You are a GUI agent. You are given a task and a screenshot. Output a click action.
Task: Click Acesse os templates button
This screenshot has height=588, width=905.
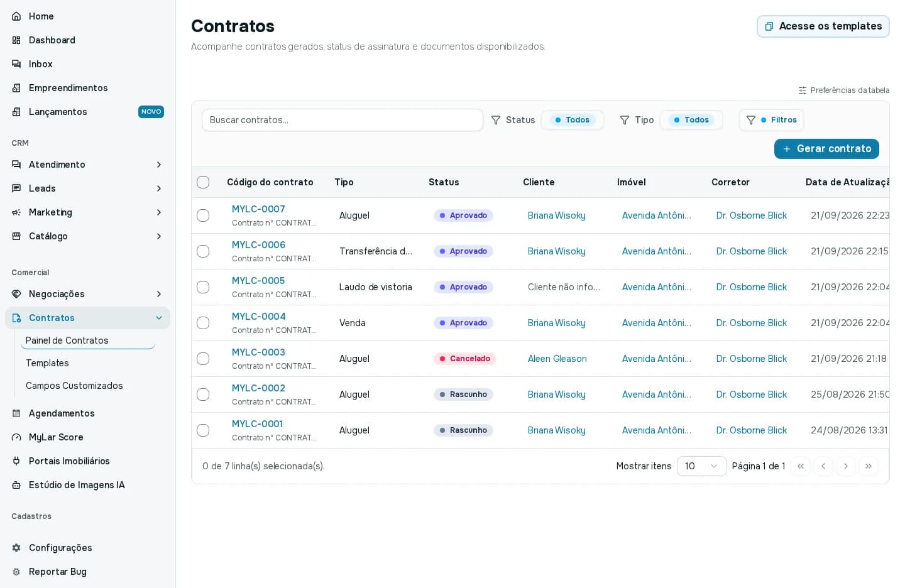click(x=823, y=26)
